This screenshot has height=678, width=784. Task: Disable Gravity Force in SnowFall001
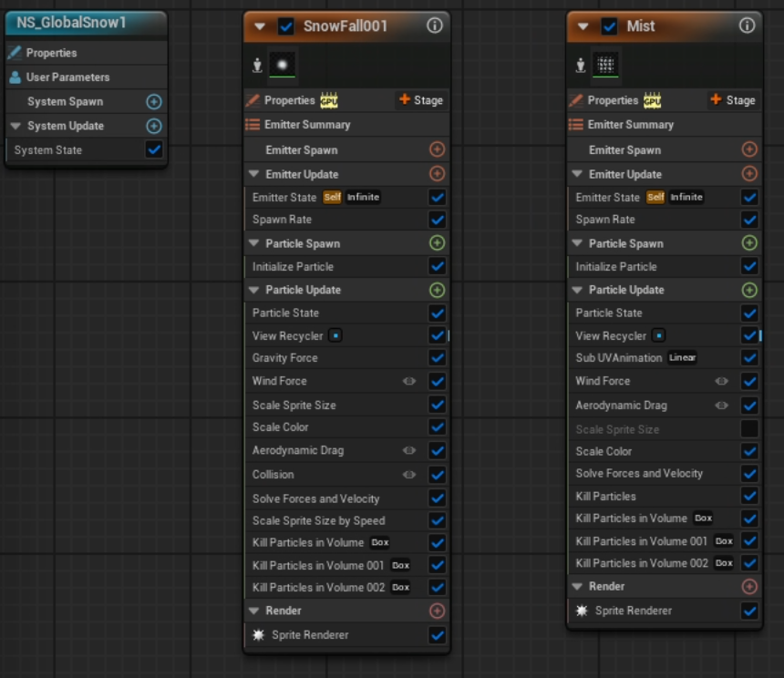tap(438, 358)
